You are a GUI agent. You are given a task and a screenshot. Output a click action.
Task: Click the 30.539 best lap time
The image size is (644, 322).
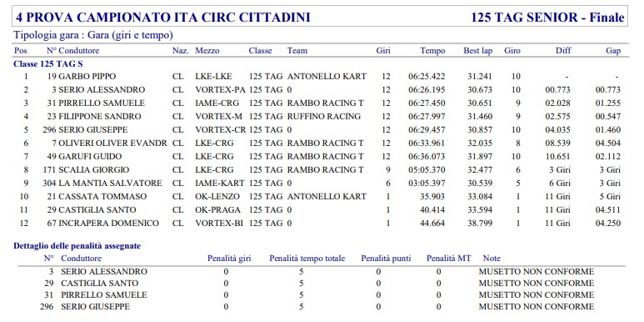(480, 183)
